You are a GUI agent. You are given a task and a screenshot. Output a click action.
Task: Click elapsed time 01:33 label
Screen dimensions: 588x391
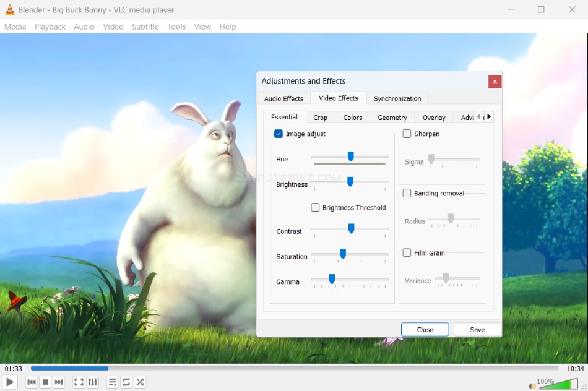13,369
